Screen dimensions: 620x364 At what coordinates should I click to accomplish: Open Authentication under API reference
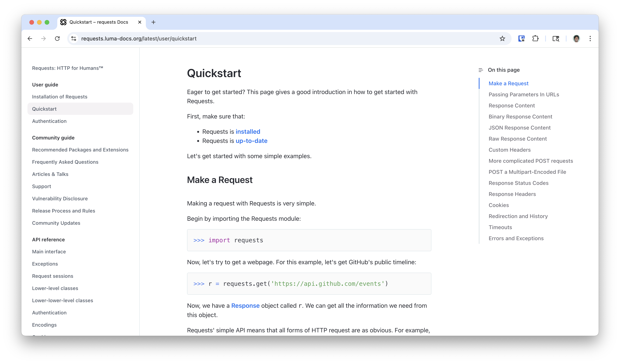pos(49,313)
